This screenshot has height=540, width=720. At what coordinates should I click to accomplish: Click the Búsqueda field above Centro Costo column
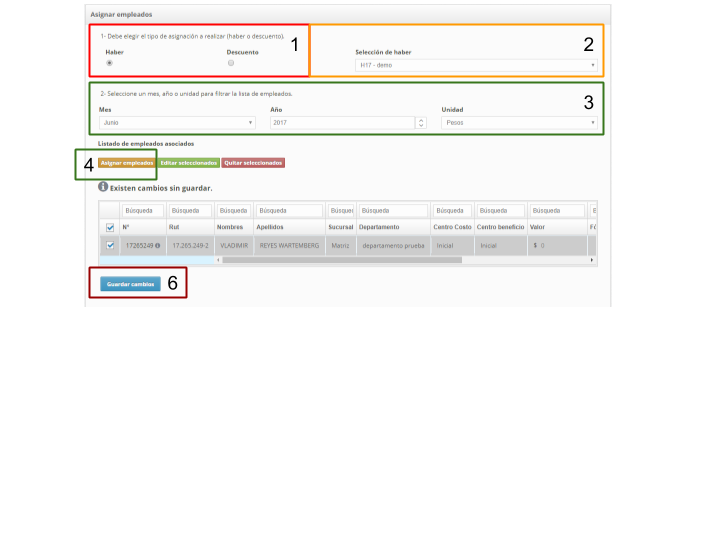click(x=452, y=211)
